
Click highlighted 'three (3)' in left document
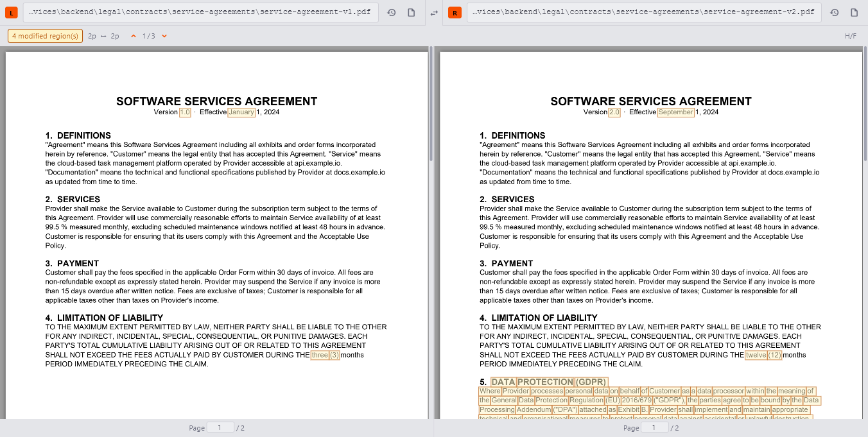pyautogui.click(x=325, y=355)
